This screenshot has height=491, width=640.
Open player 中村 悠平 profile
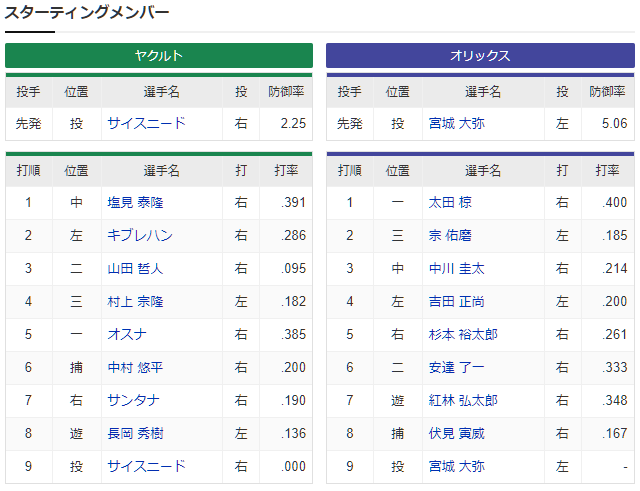(135, 367)
